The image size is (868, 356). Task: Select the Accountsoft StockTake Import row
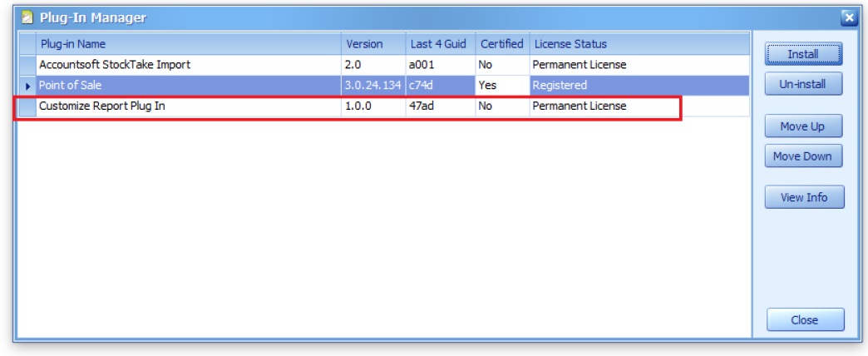[187, 64]
